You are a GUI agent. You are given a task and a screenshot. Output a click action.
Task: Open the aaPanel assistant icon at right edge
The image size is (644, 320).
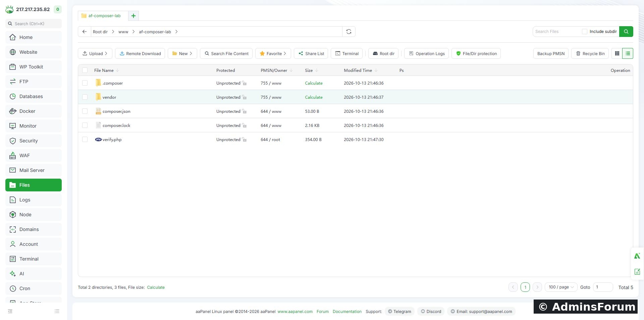tap(637, 256)
